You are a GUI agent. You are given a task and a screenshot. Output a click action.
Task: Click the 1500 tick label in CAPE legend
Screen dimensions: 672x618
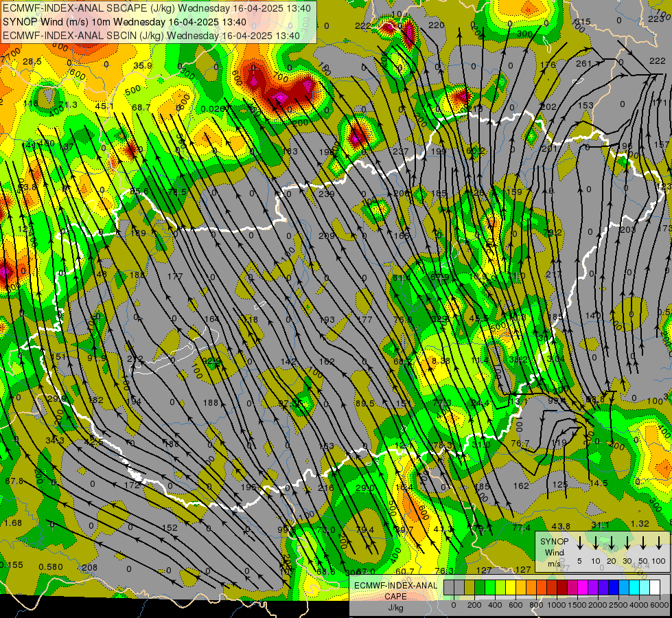pos(577,605)
